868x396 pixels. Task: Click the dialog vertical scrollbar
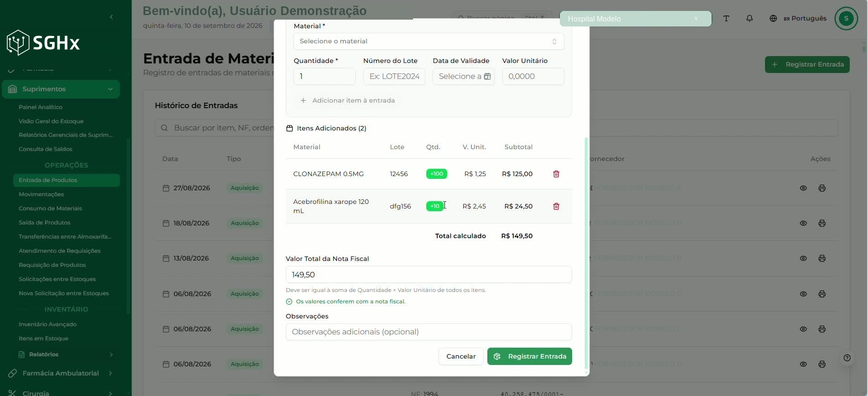click(x=586, y=253)
